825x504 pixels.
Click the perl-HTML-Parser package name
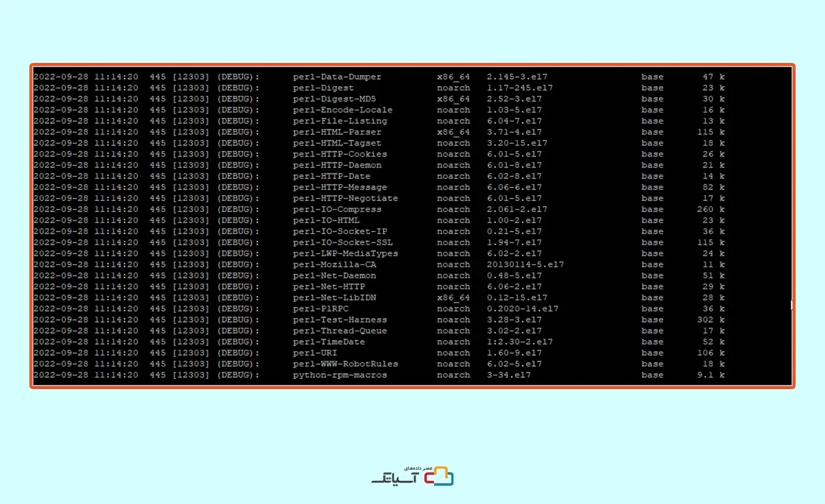pos(337,132)
